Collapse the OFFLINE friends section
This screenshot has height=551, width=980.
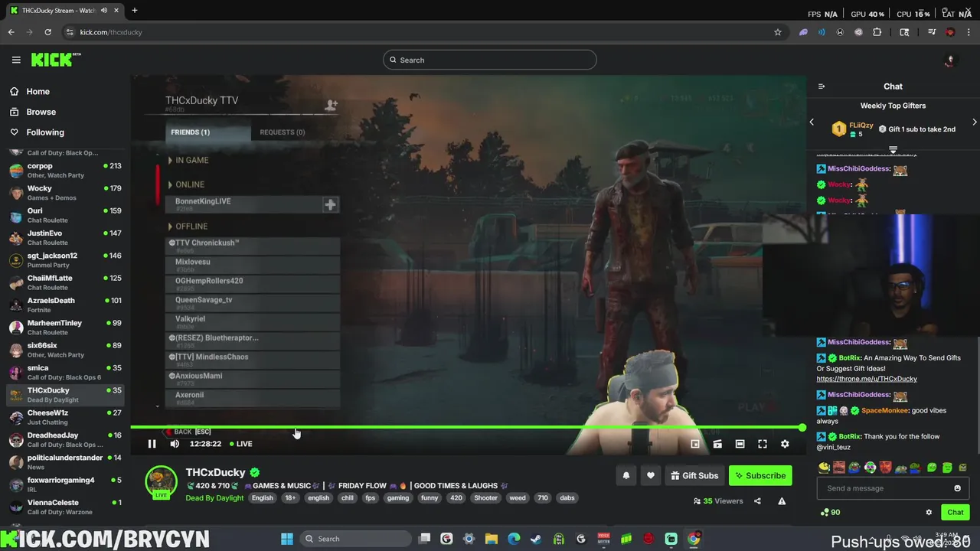(x=188, y=227)
